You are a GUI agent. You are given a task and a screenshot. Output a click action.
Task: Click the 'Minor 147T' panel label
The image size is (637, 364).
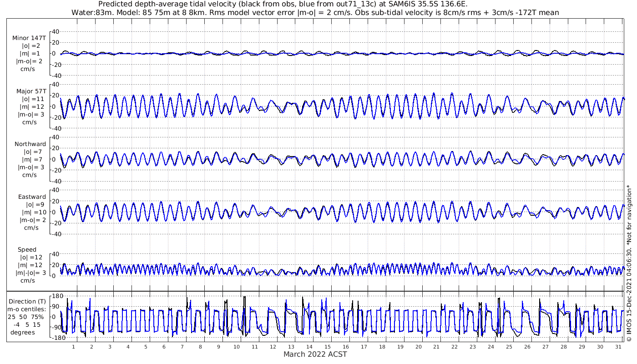pyautogui.click(x=29, y=38)
